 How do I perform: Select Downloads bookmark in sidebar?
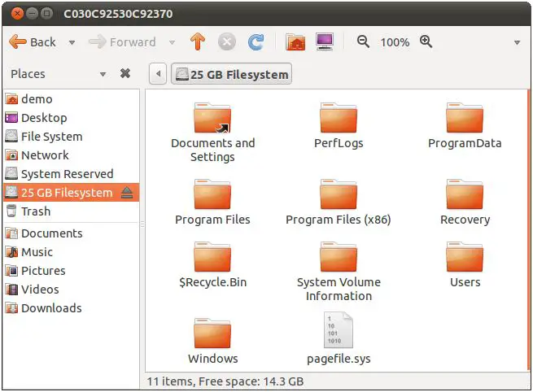click(50, 308)
